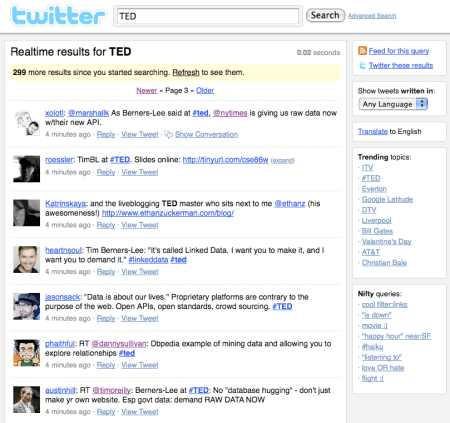
Task: Click the Search button
Action: (x=325, y=15)
